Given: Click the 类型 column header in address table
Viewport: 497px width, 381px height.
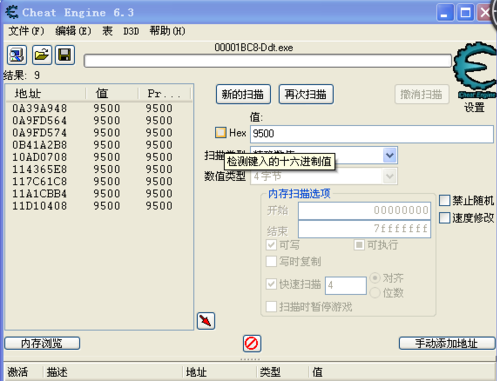Looking at the screenshot, I should pos(282,372).
